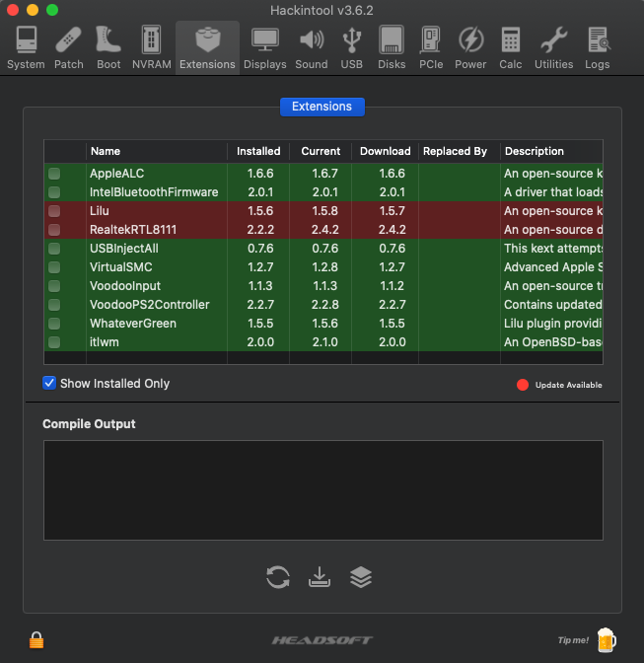Open the Logs toolbar section
The image size is (644, 663).
click(598, 47)
